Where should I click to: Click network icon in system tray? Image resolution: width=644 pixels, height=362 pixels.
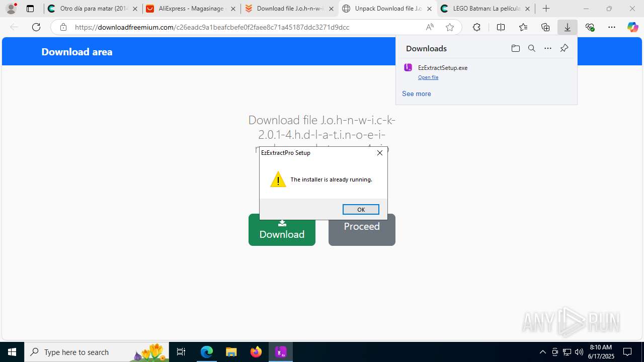pos(567,352)
